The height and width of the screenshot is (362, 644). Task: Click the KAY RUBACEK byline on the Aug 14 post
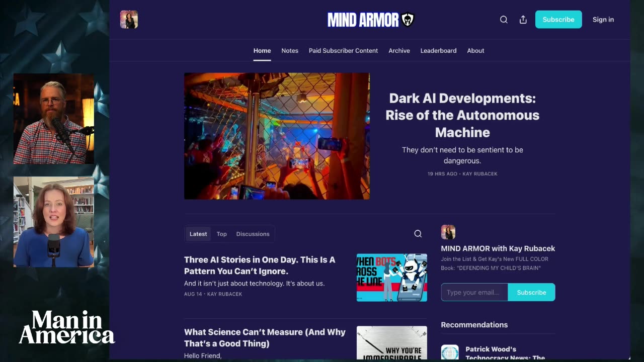[x=224, y=294]
